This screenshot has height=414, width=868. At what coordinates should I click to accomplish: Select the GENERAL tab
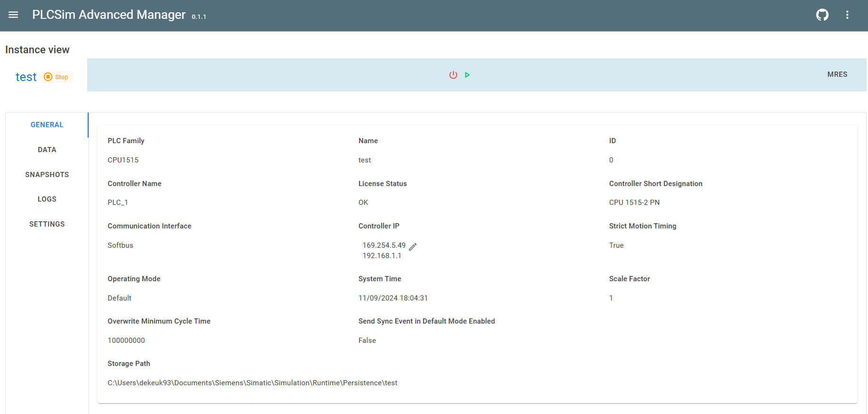point(47,125)
